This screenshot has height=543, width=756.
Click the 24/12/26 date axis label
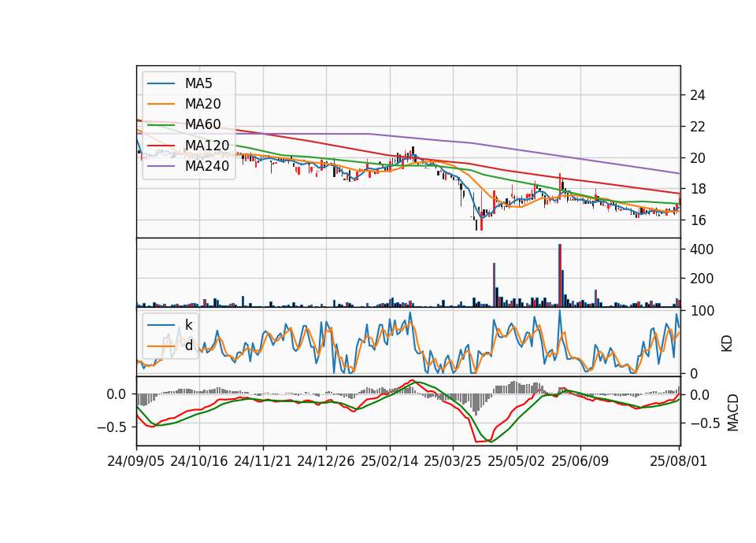point(326,461)
